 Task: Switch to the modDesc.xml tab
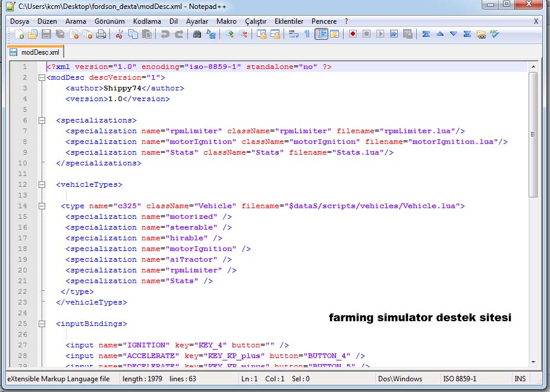coord(36,52)
